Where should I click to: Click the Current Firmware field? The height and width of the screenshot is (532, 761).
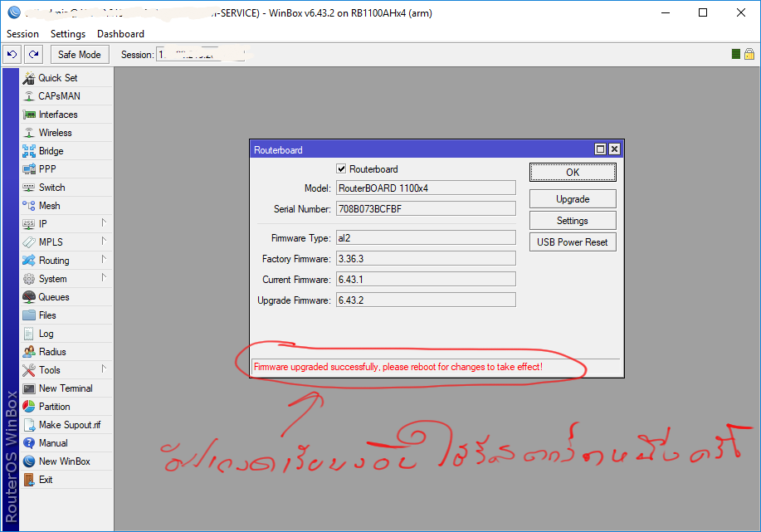click(x=426, y=279)
